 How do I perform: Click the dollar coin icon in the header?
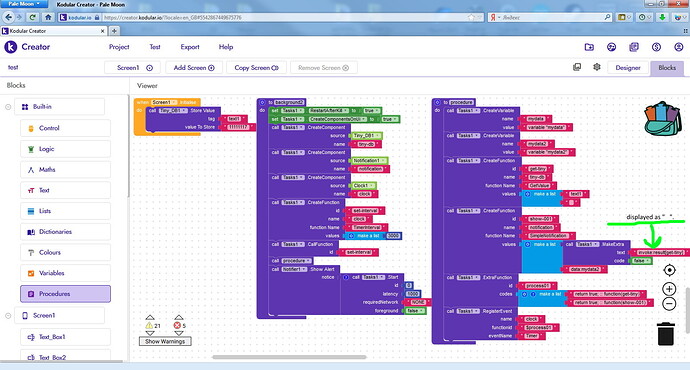(x=656, y=47)
